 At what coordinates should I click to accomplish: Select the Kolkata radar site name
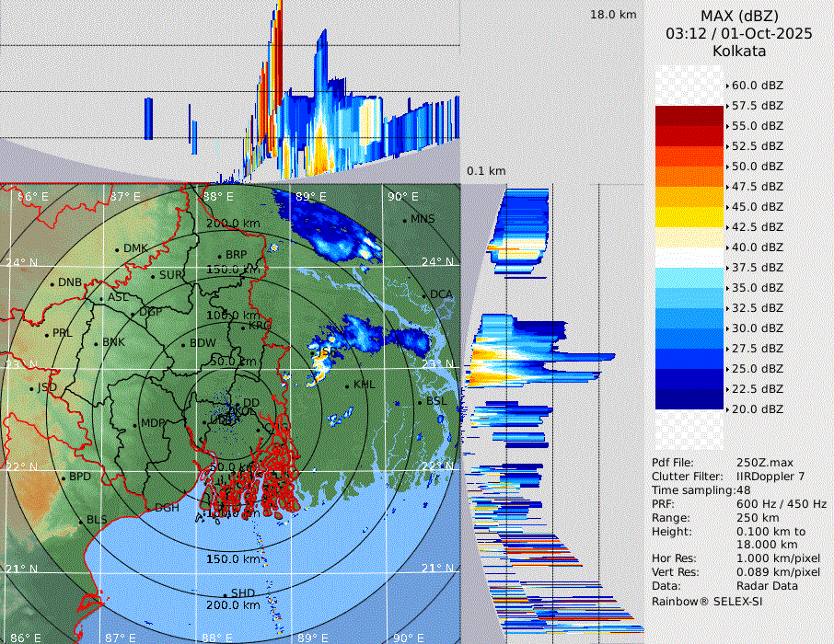738,51
